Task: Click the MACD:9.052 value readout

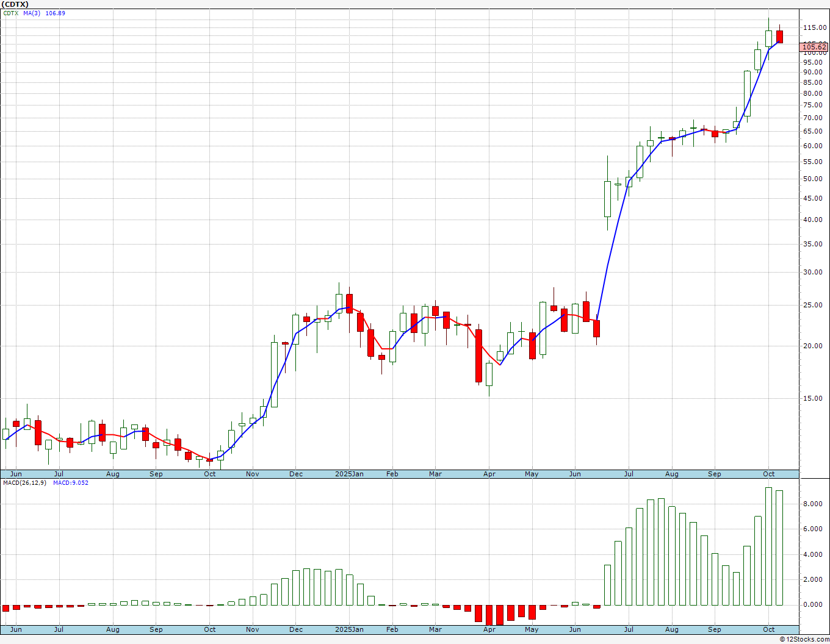Action: point(70,483)
